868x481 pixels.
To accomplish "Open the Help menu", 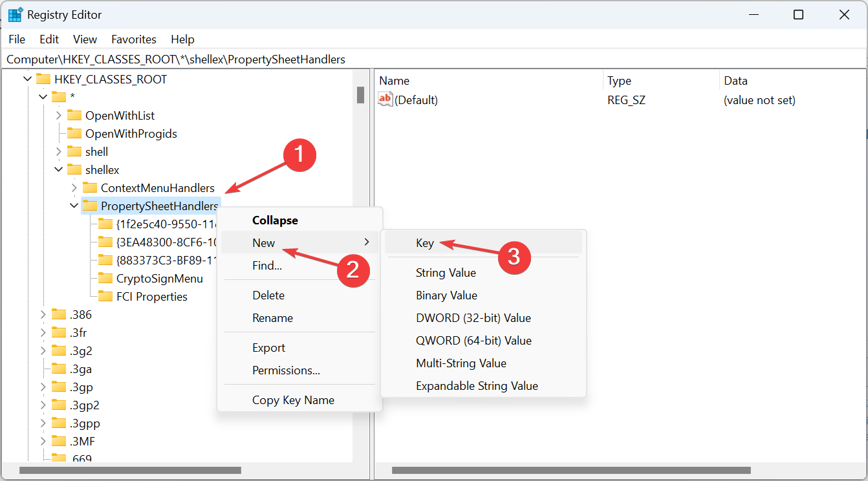I will (182, 39).
